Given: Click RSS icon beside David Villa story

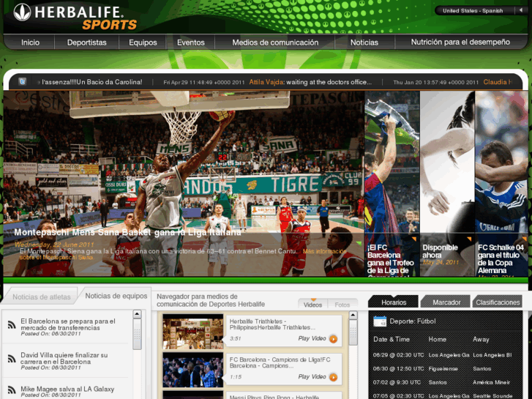Looking at the screenshot, I should click(x=12, y=359).
